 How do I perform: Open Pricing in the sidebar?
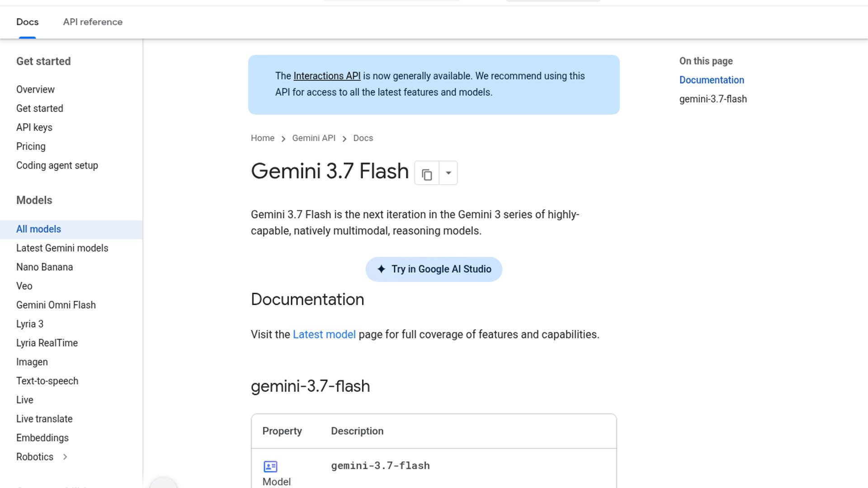pos(31,146)
